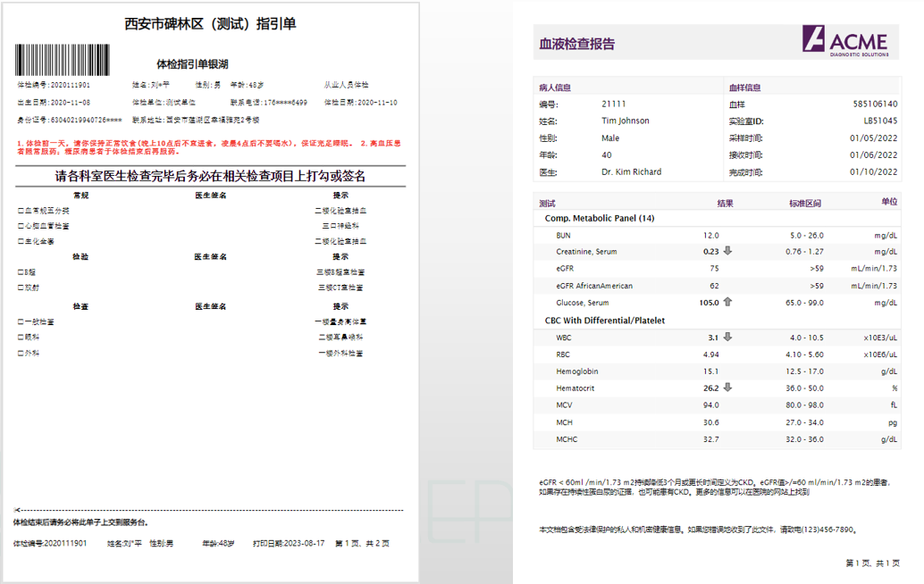Click the BUN test row label
This screenshot has height=584, width=924.
[x=563, y=236]
